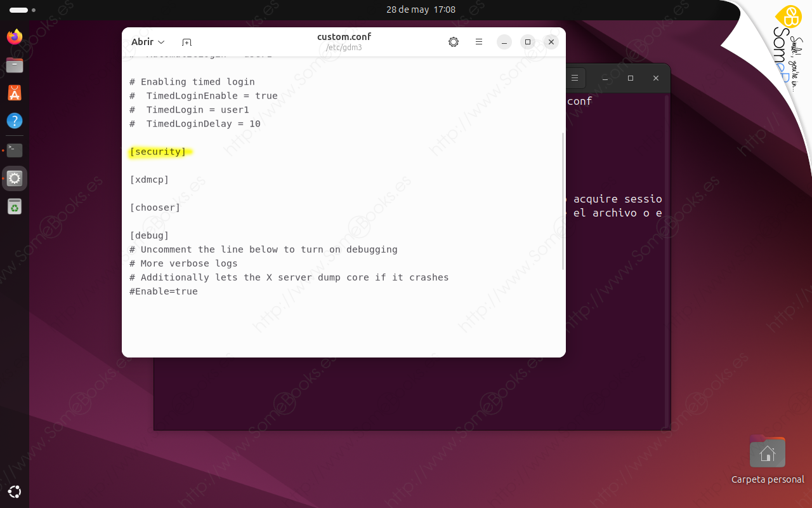Select the [debug] section header line
The height and width of the screenshot is (508, 812).
[x=148, y=235]
